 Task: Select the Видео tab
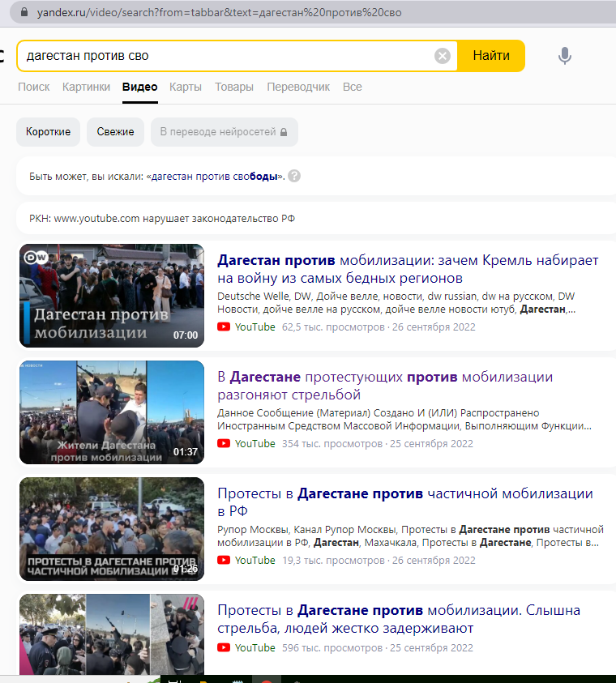(x=140, y=88)
